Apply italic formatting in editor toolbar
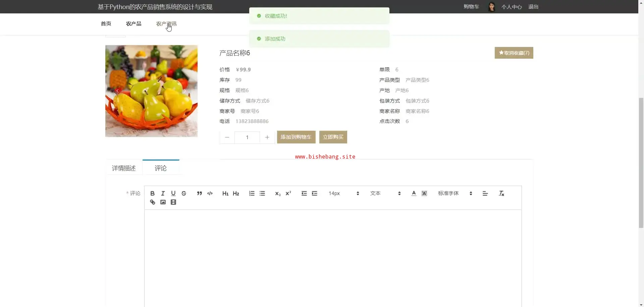Image resolution: width=644 pixels, height=307 pixels. click(x=163, y=193)
